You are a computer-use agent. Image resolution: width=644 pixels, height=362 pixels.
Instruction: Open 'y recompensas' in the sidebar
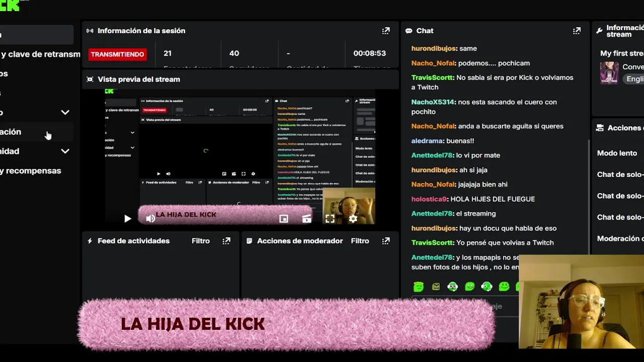coord(31,170)
